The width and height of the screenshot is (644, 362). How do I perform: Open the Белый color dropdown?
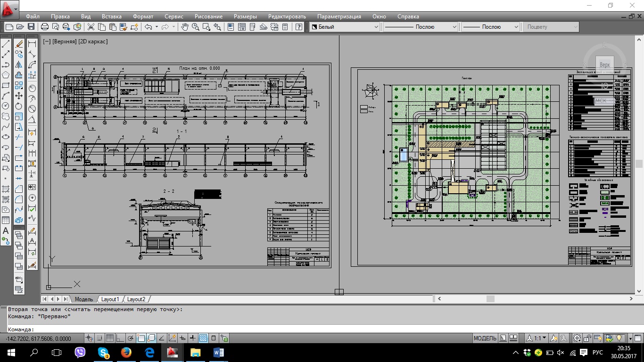(x=345, y=27)
